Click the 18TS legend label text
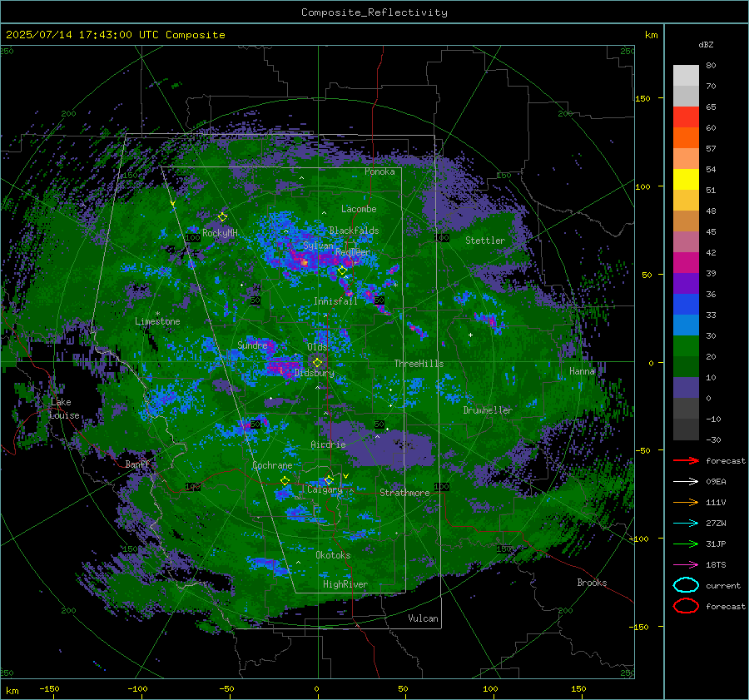Image resolution: width=749 pixels, height=700 pixels. click(716, 565)
